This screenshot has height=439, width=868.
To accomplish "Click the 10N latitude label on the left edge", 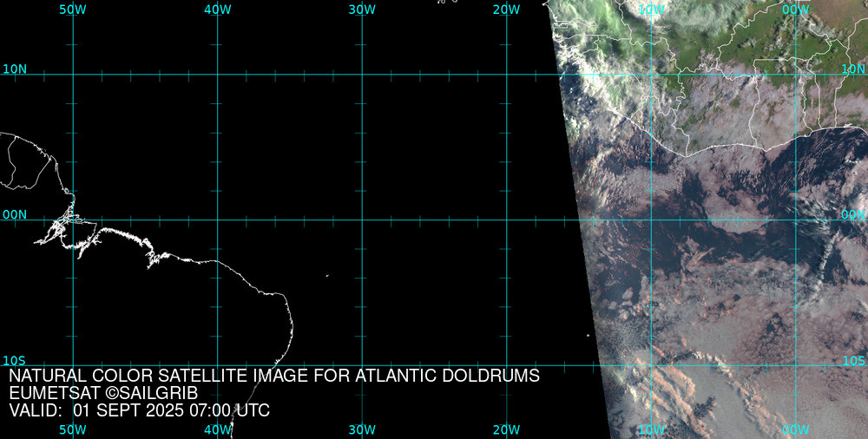I will point(15,69).
